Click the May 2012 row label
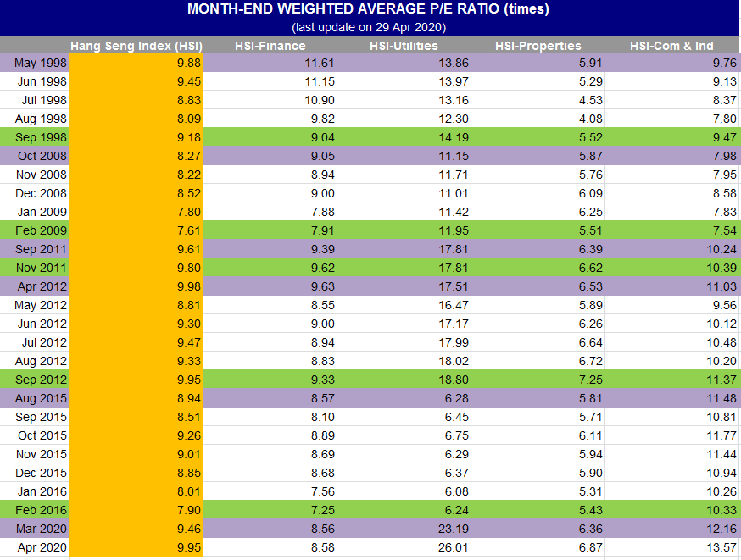Screen dimensions: 741x560 pyautogui.click(x=41, y=306)
